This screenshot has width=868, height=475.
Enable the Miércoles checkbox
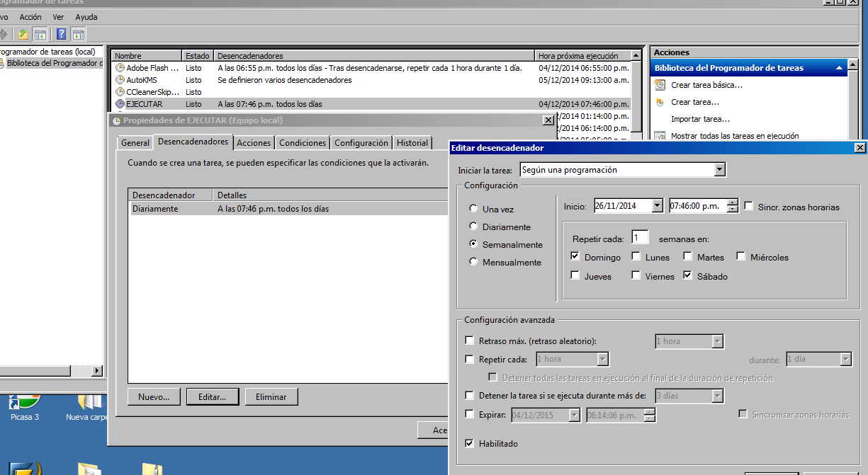pos(742,257)
